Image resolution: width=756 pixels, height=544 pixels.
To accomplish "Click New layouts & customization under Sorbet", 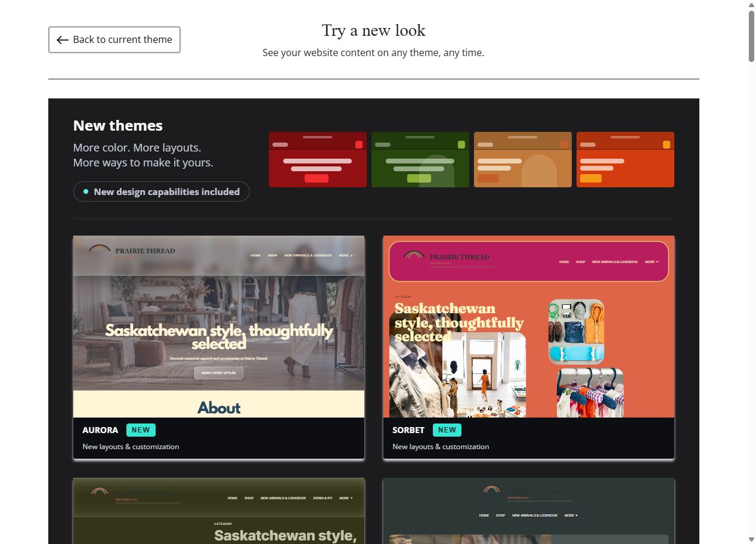I will pos(441,446).
